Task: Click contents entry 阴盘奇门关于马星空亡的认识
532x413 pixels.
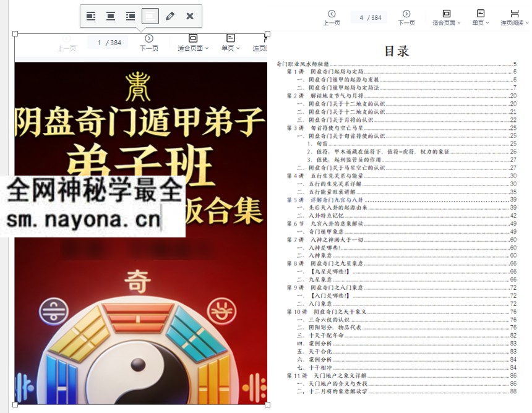Action: pyautogui.click(x=407, y=168)
